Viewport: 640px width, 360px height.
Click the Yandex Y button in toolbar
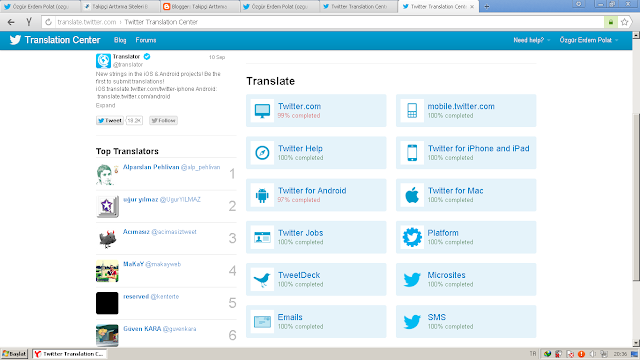click(29, 22)
